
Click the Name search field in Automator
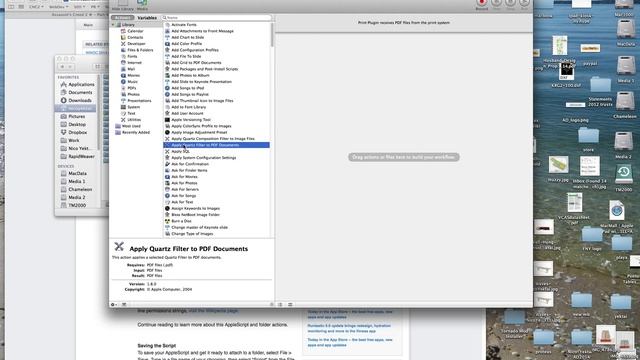pyautogui.click(x=216, y=18)
